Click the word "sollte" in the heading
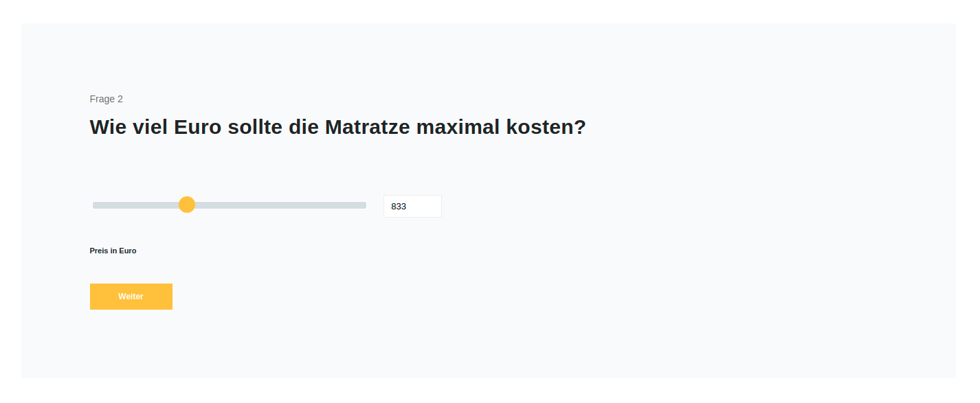Viewport: 980px width, 403px height. (255, 128)
